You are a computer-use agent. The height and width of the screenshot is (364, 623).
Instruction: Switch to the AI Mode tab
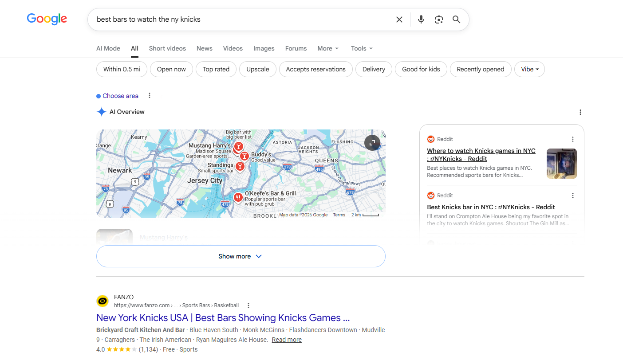click(108, 48)
